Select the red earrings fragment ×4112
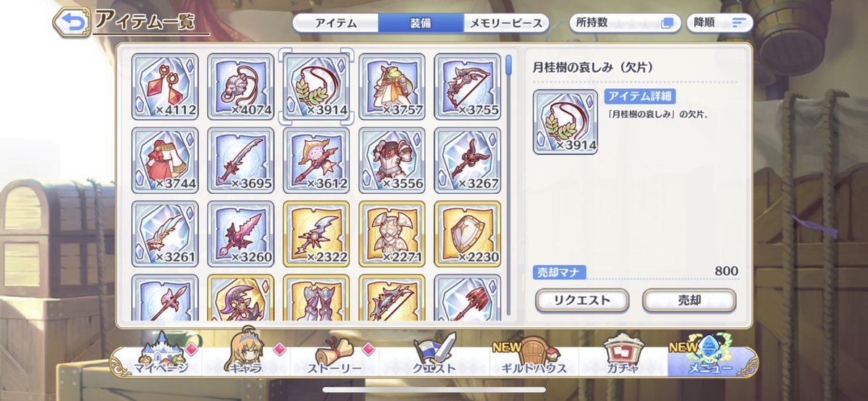The width and height of the screenshot is (868, 401). pos(165,86)
